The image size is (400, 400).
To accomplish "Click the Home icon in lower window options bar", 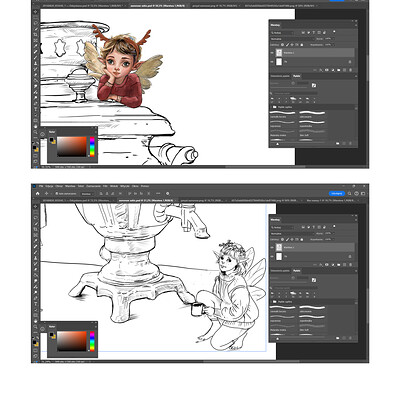I will coord(37,193).
